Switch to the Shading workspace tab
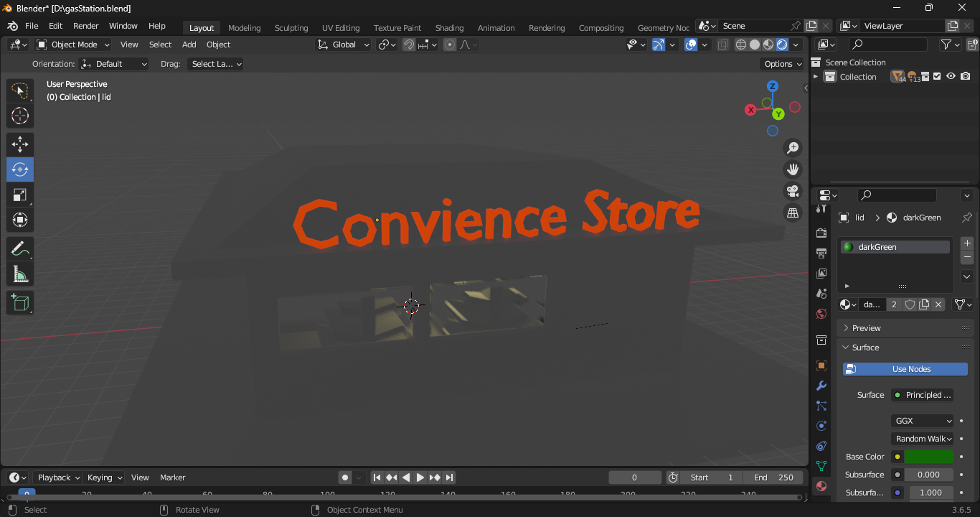 tap(449, 28)
